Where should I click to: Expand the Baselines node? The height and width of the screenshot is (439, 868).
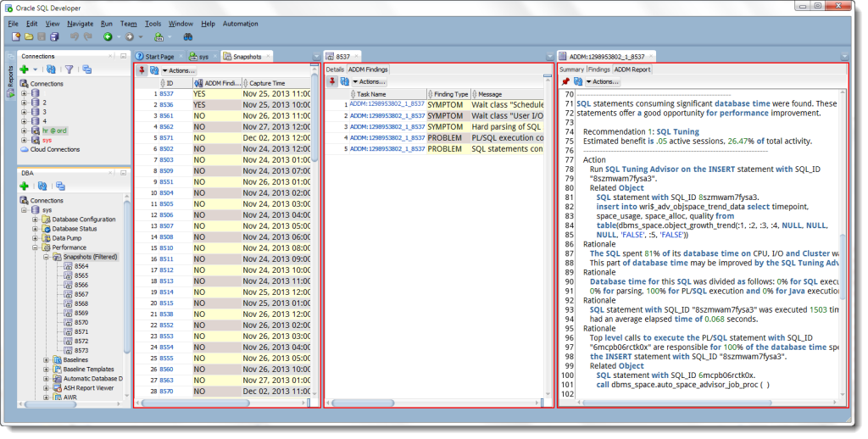(46, 360)
